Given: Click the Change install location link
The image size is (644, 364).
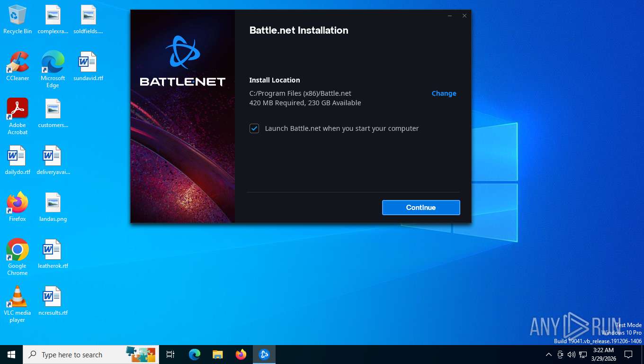Looking at the screenshot, I should 444,93.
